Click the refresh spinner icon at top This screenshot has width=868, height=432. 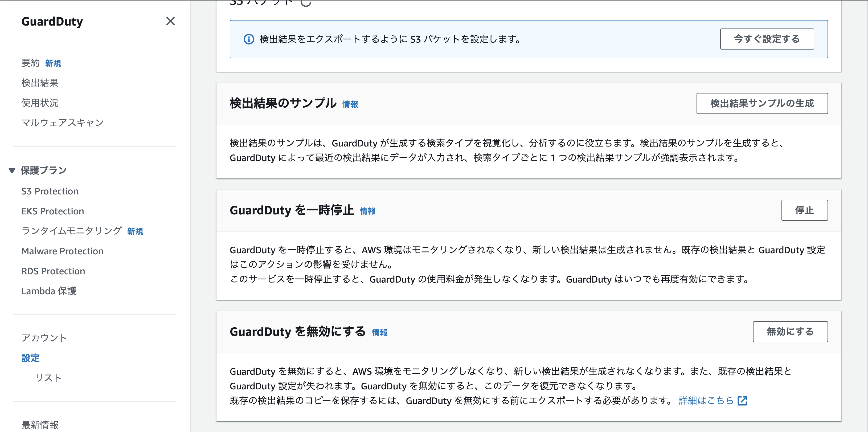click(306, 3)
